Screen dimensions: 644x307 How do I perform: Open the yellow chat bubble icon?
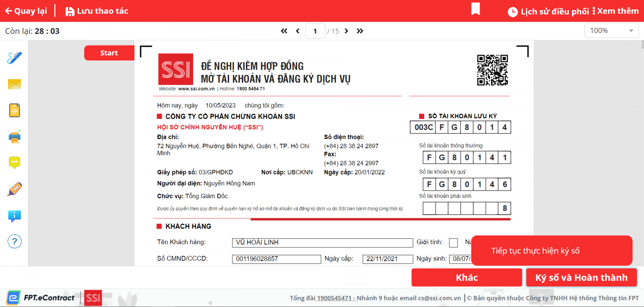point(14,163)
